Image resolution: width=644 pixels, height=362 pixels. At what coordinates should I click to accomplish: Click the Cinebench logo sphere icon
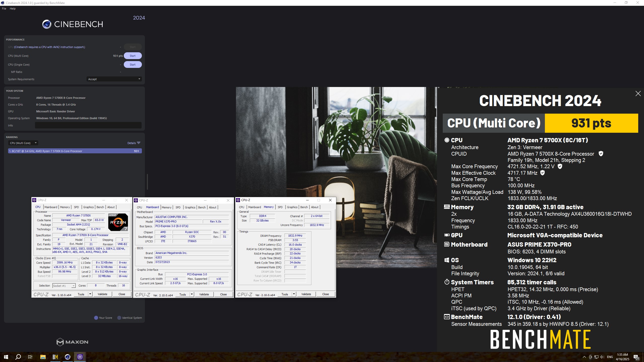(47, 24)
